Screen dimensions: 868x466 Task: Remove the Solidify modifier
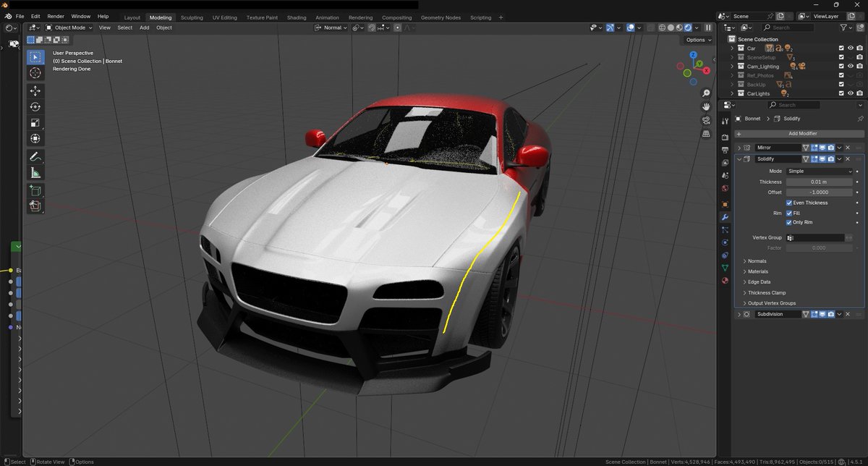(848, 158)
